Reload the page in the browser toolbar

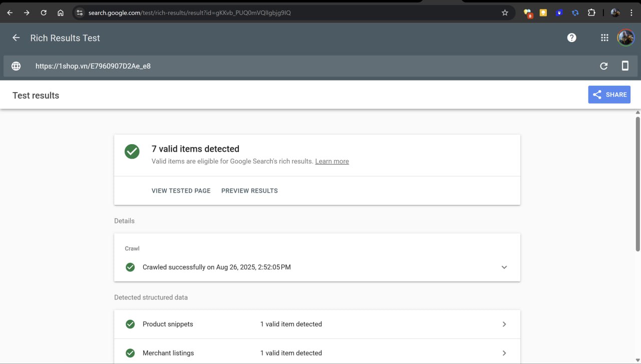click(44, 13)
